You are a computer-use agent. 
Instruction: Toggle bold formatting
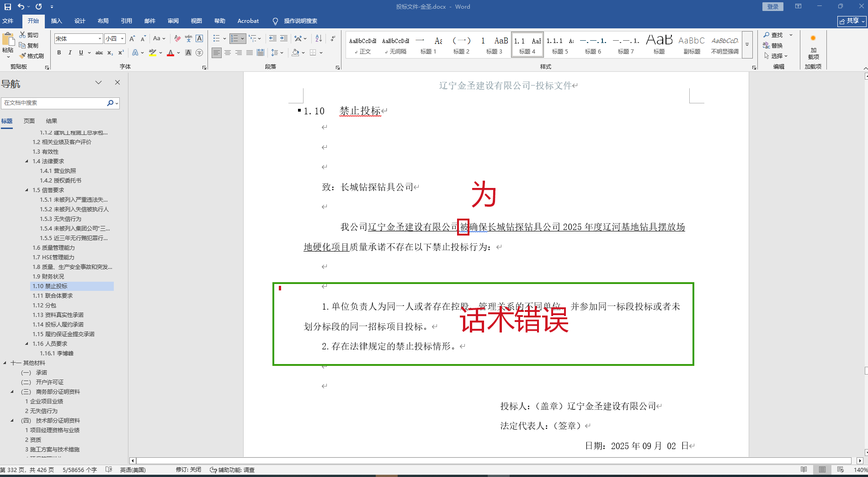59,53
